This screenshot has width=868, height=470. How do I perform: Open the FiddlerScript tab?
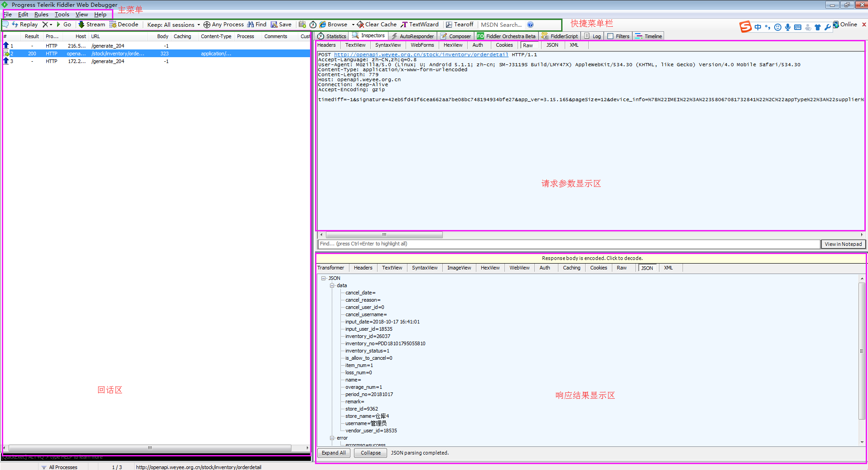click(560, 36)
